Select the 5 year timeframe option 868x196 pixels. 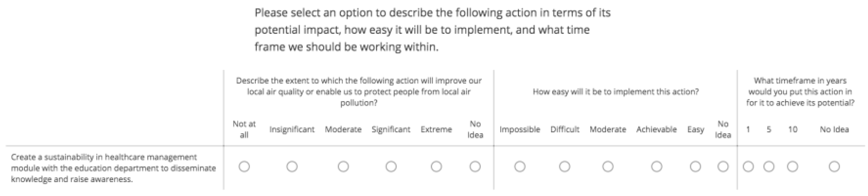coord(769,166)
